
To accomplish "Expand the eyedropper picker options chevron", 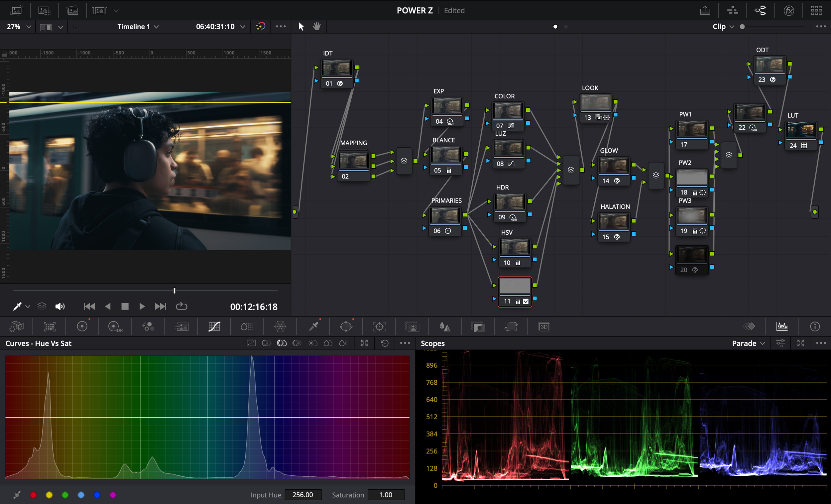I will pyautogui.click(x=28, y=307).
